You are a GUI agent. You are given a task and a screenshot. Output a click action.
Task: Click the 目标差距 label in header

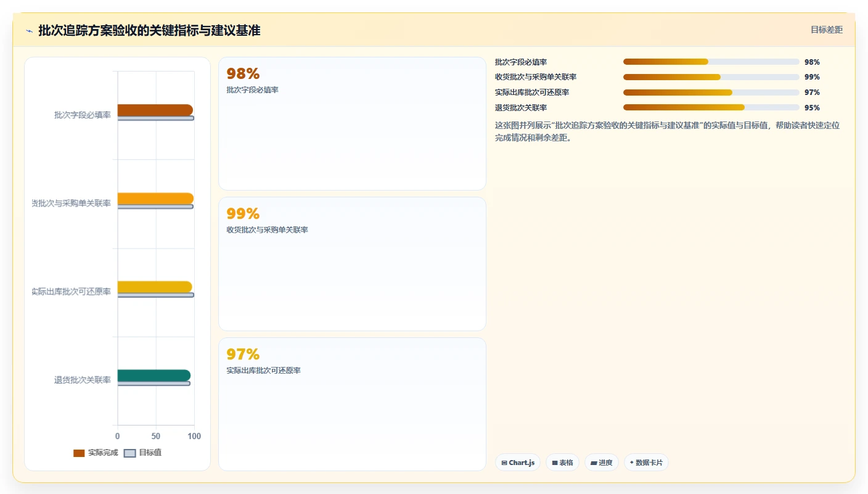pyautogui.click(x=826, y=30)
